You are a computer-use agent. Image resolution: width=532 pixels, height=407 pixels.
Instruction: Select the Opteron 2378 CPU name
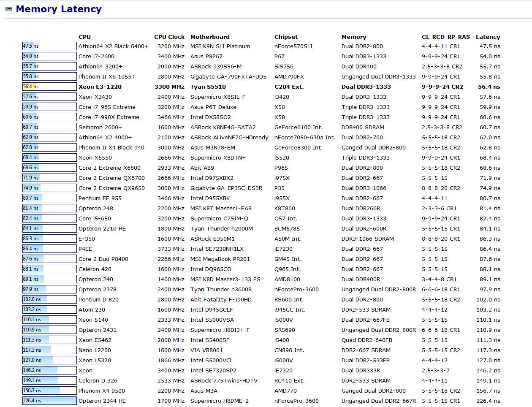pos(98,289)
